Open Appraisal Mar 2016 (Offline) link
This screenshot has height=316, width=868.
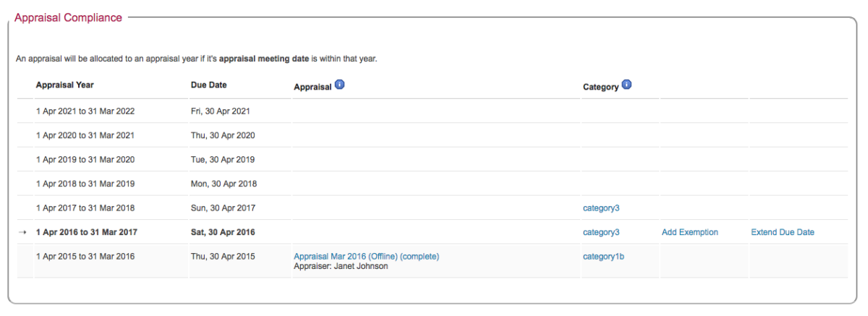pos(366,256)
